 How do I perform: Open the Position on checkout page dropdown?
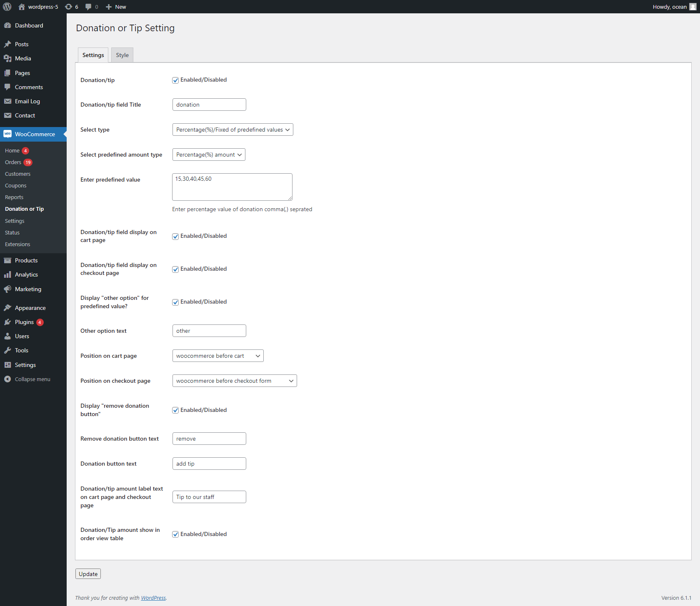[234, 380]
